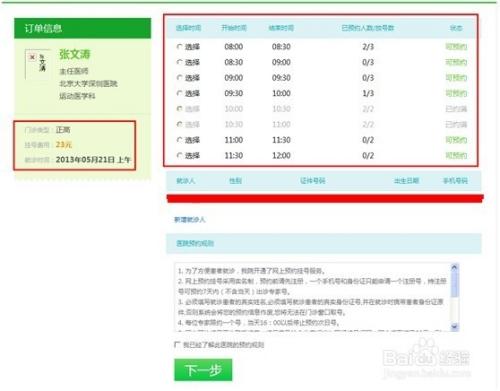The height and width of the screenshot is (391, 500).
Task: Click the 订单信息 green panel header
Action: [x=82, y=28]
